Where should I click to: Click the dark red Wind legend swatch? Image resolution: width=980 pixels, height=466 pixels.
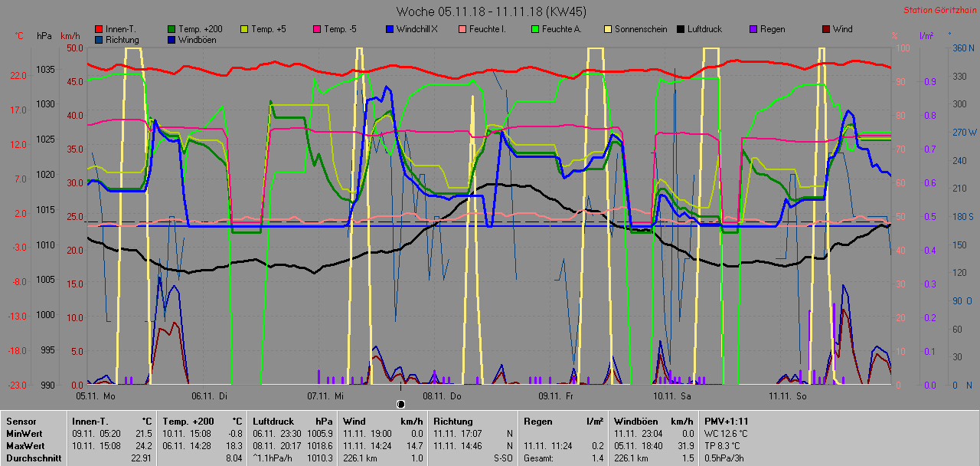[827, 29]
